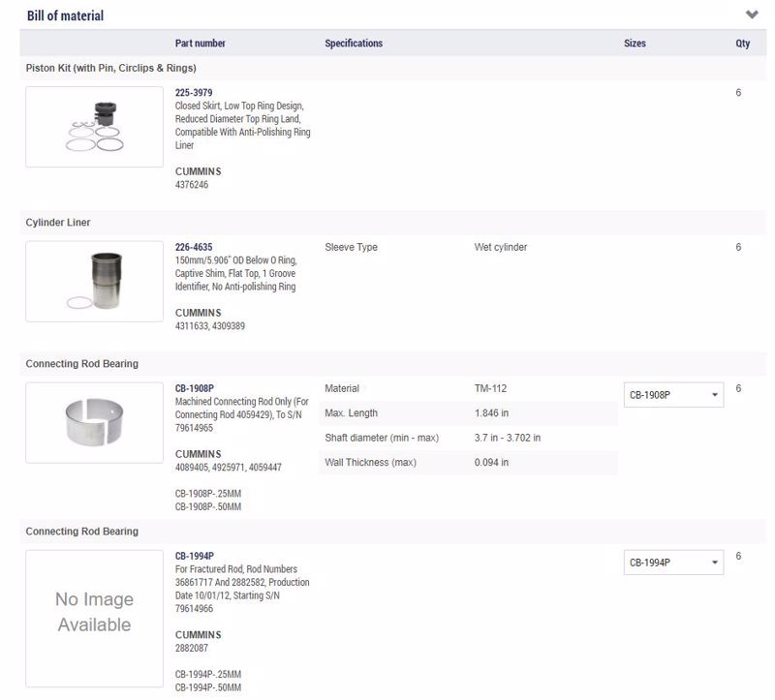The image size is (775, 700).
Task: Click the CB-1994P-.50MM size variant
Action: coord(208,687)
